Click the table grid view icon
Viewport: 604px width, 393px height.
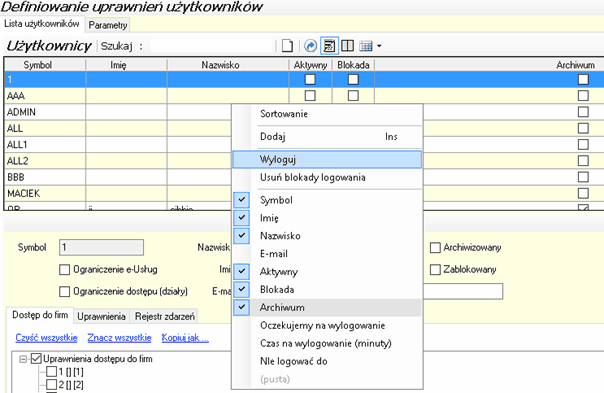click(366, 46)
